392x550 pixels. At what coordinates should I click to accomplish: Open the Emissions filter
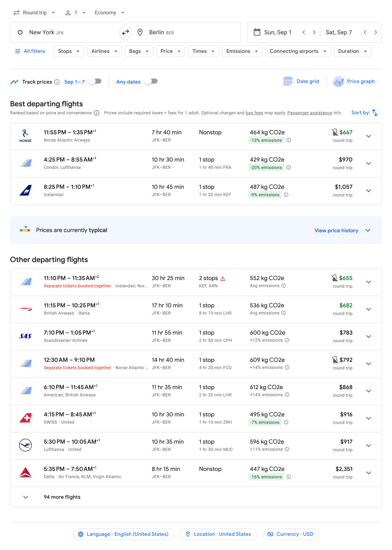(x=242, y=51)
